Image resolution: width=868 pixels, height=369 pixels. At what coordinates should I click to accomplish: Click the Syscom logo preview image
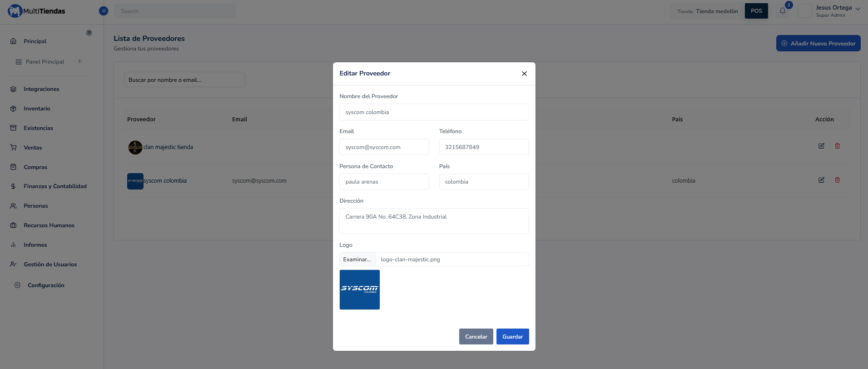point(360,290)
